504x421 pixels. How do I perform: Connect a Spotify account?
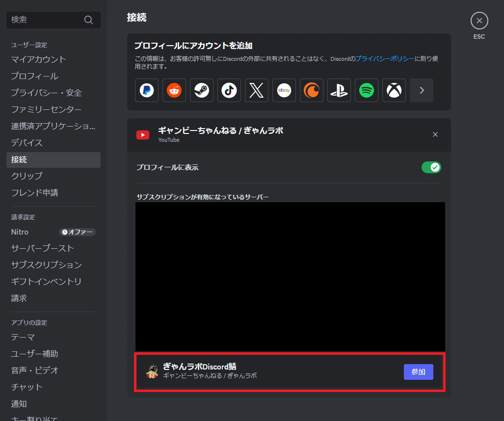[x=367, y=90]
